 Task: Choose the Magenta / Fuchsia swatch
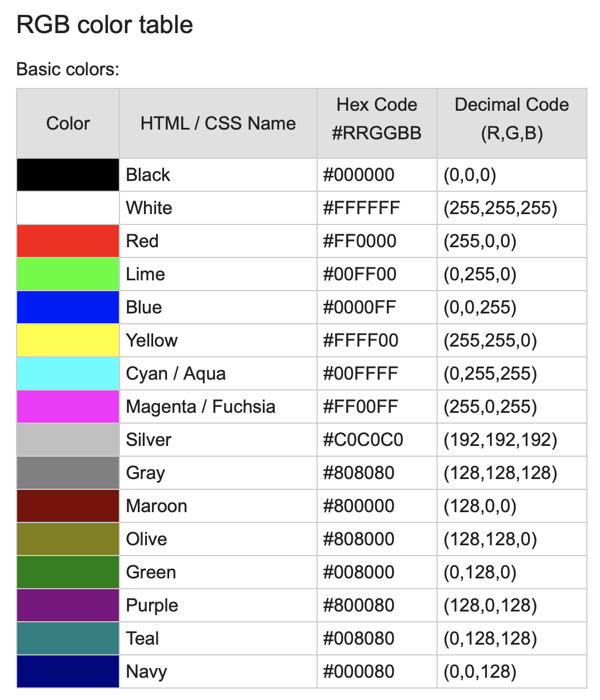(68, 407)
